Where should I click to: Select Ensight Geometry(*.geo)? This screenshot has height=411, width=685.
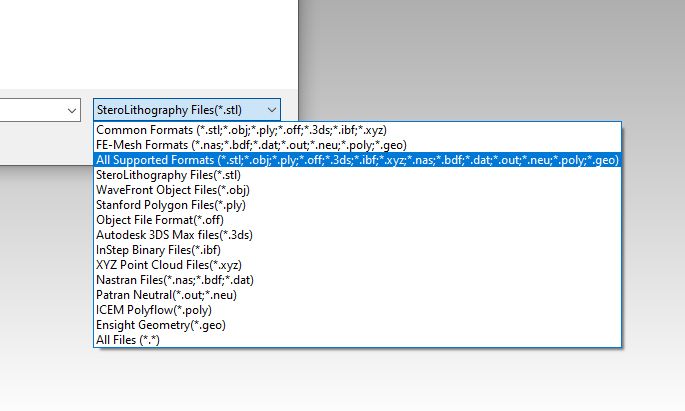pos(357,325)
